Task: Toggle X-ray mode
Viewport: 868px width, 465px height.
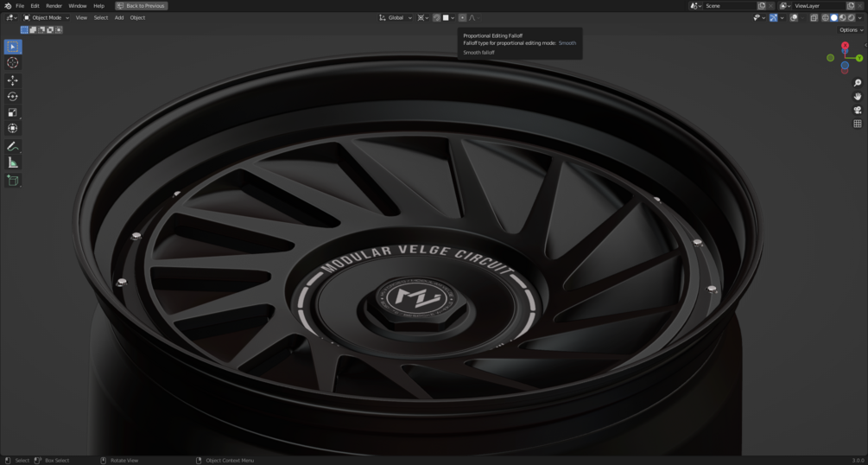Action: (814, 18)
